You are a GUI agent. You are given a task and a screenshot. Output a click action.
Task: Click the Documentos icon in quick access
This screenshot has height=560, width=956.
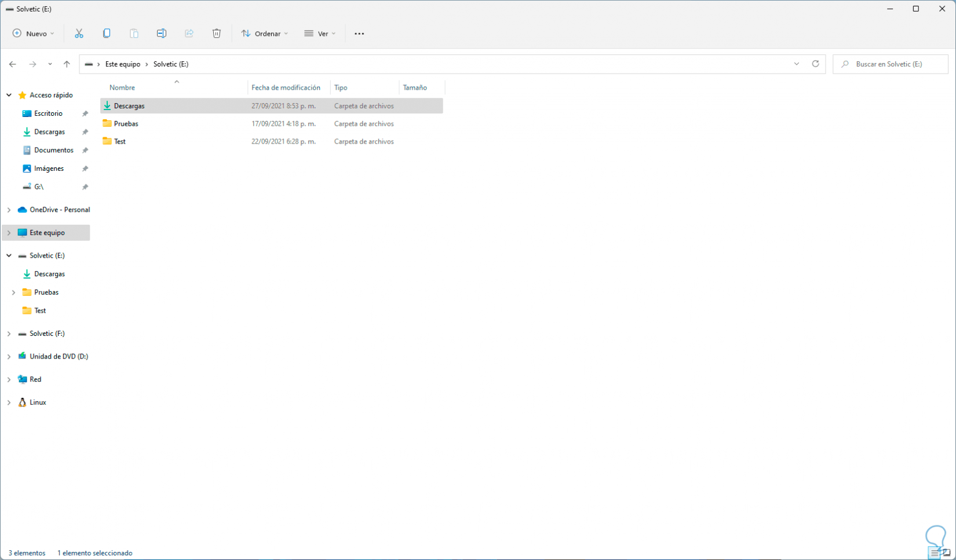(x=27, y=150)
